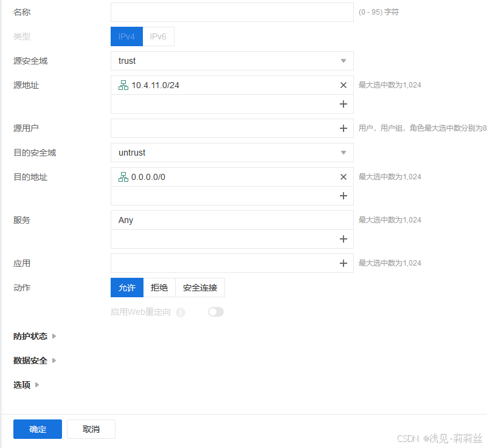This screenshot has width=487, height=448.
Task: Add a destination address with plus icon
Action: click(x=343, y=196)
